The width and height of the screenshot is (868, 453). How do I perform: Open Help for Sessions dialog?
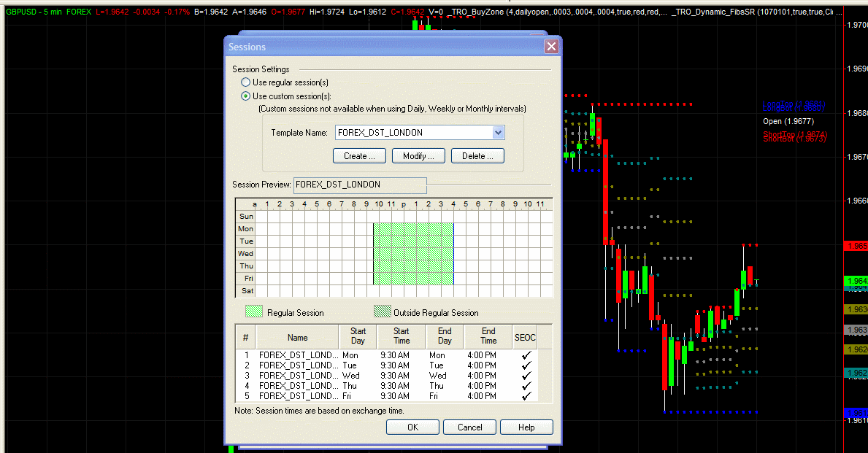click(x=526, y=427)
